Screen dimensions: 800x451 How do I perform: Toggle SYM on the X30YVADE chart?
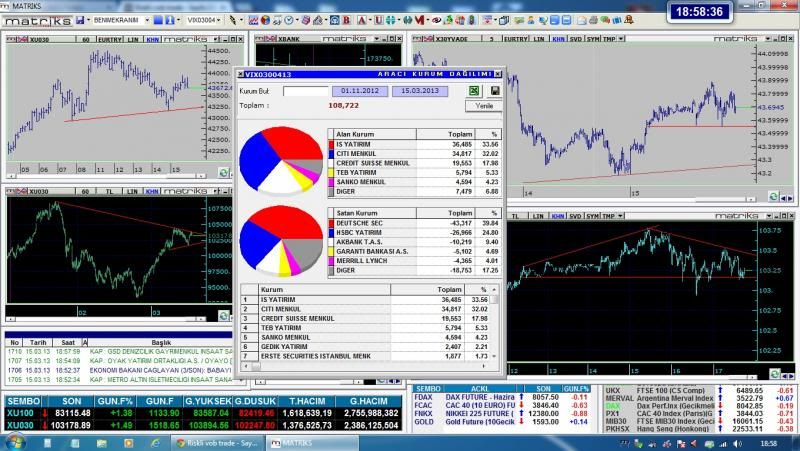(x=593, y=39)
